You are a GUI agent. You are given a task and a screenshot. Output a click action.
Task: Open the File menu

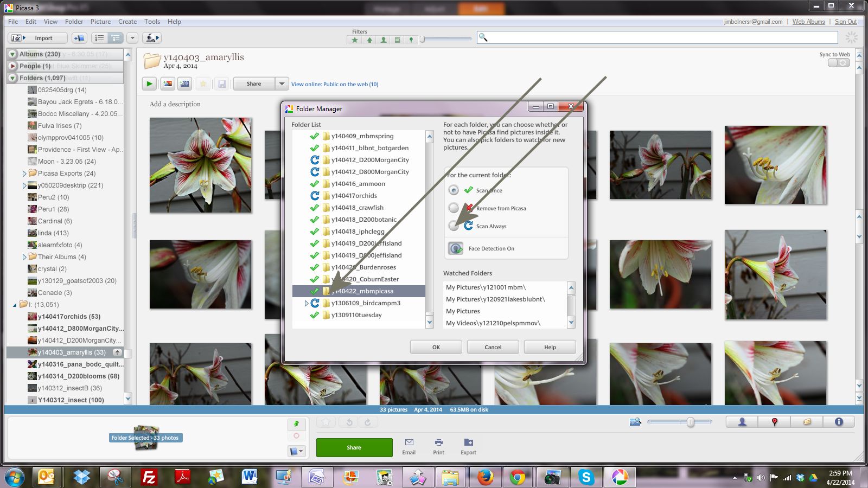tap(13, 22)
